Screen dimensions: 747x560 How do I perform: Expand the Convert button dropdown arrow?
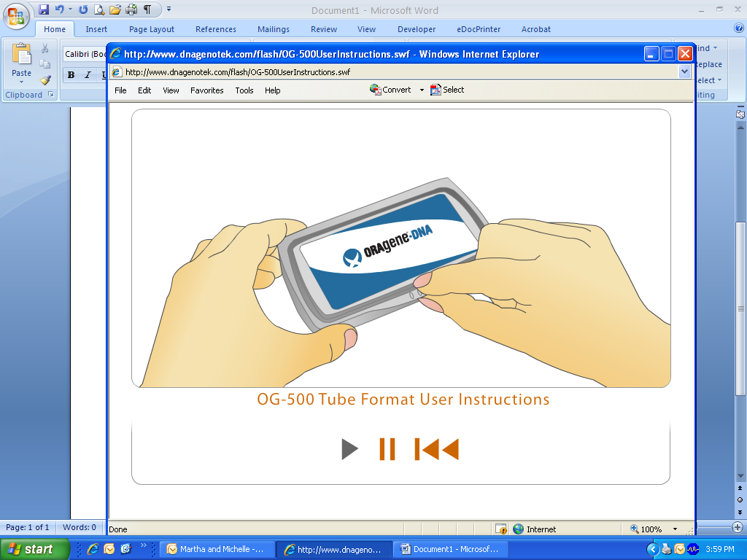tap(422, 90)
